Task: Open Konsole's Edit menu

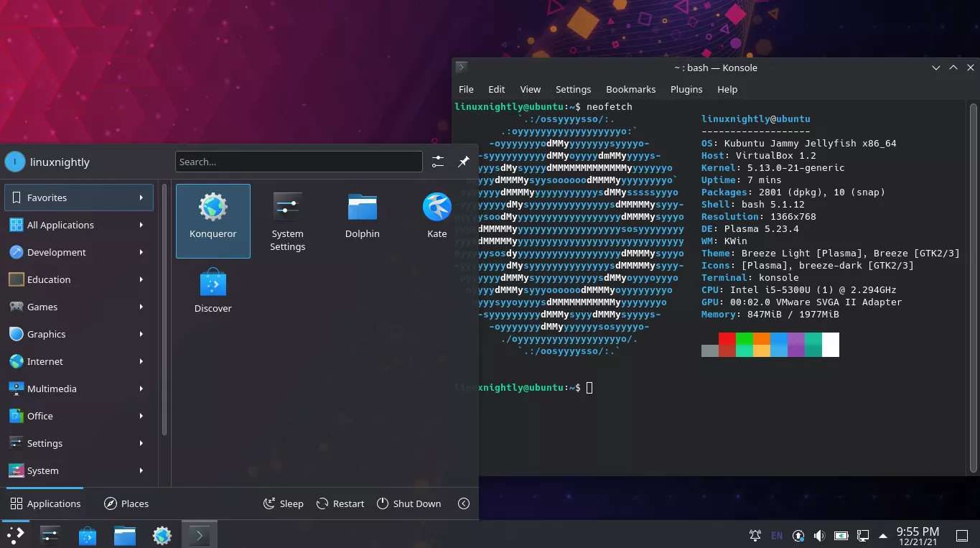Action: click(497, 89)
